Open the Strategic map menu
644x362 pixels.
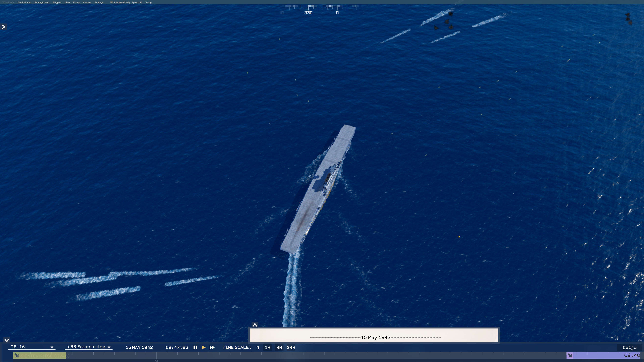(x=42, y=3)
